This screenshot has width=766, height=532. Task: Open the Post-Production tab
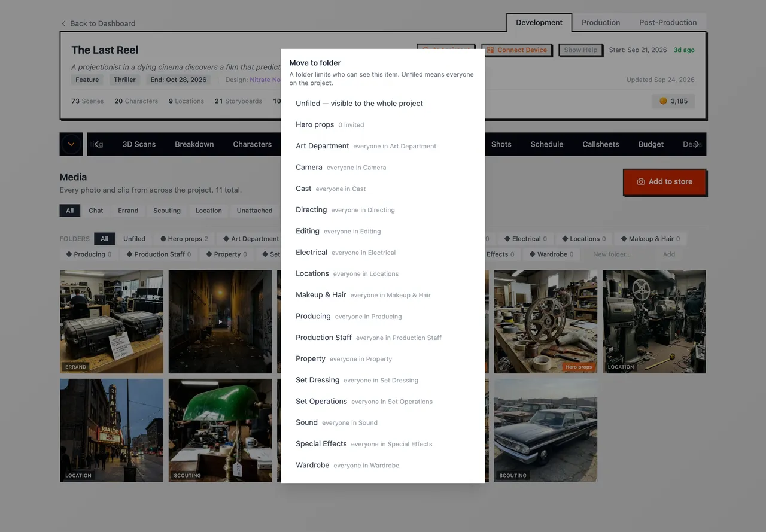(x=668, y=22)
